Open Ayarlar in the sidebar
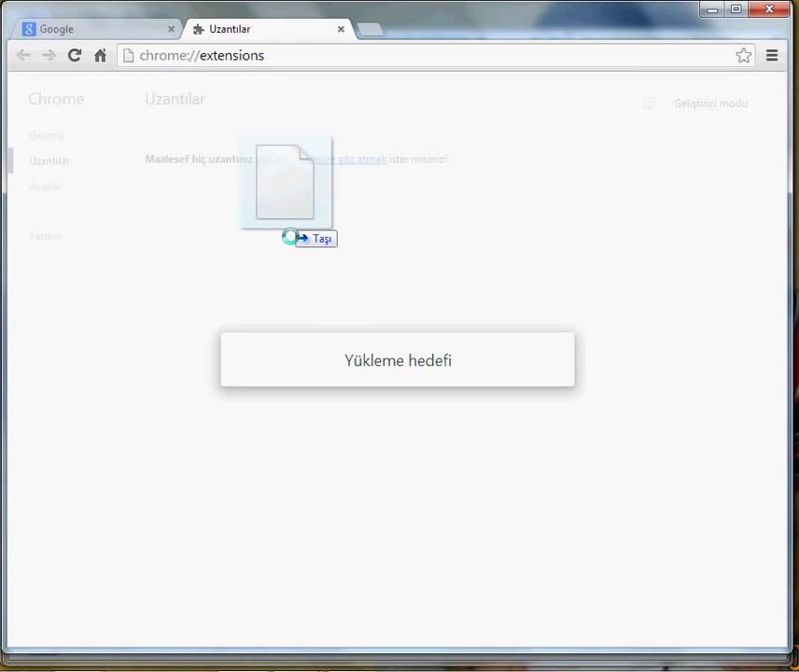The image size is (799, 672). [46, 186]
